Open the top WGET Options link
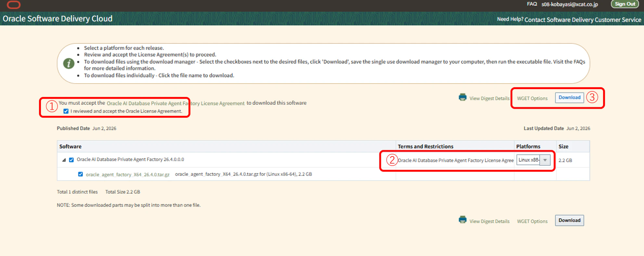Viewport: 644px width, 256px height. pos(532,98)
